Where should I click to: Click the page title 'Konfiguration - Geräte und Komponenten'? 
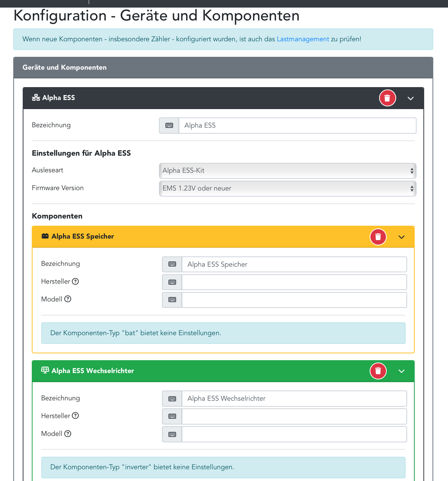click(156, 16)
